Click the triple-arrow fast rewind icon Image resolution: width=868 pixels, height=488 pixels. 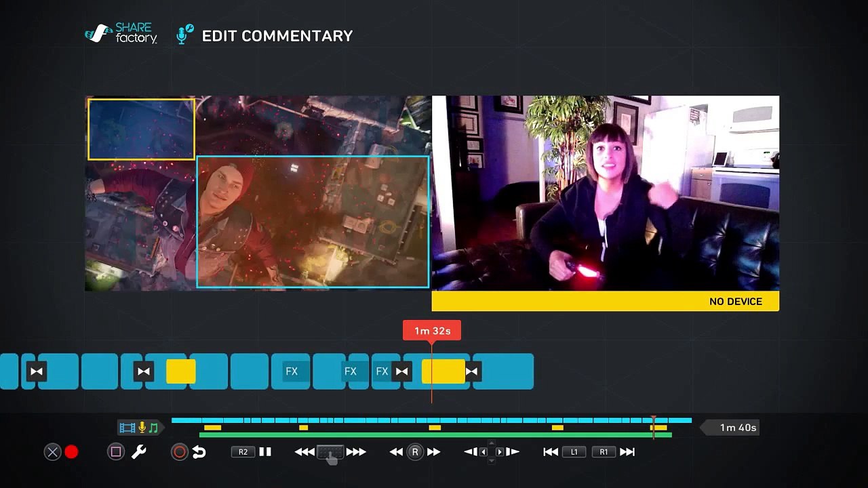(304, 452)
